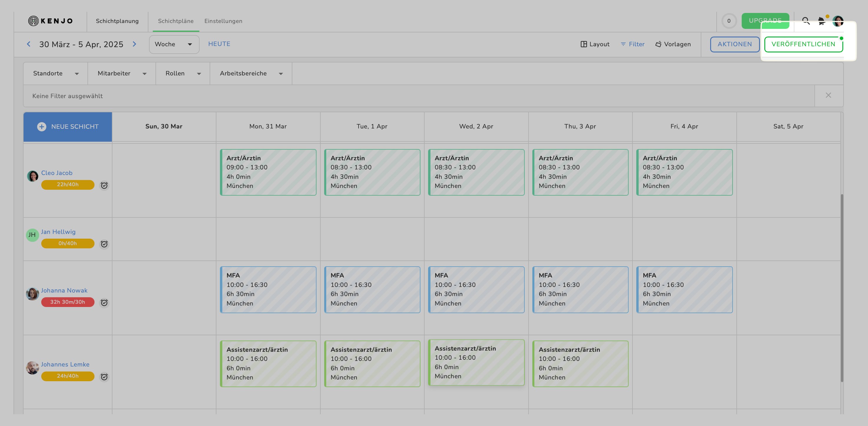Open the Arbeitsbereiche filter dropdown
The height and width of the screenshot is (426, 868).
pyautogui.click(x=251, y=73)
